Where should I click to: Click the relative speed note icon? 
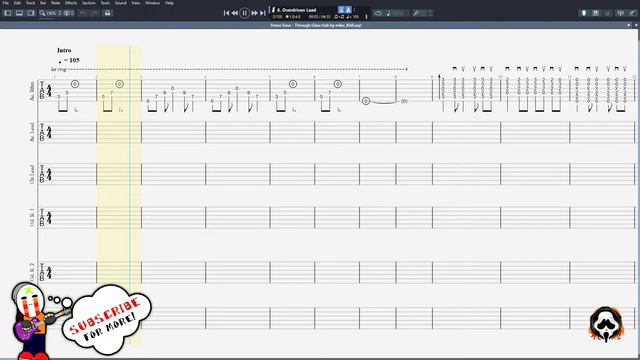[389, 13]
